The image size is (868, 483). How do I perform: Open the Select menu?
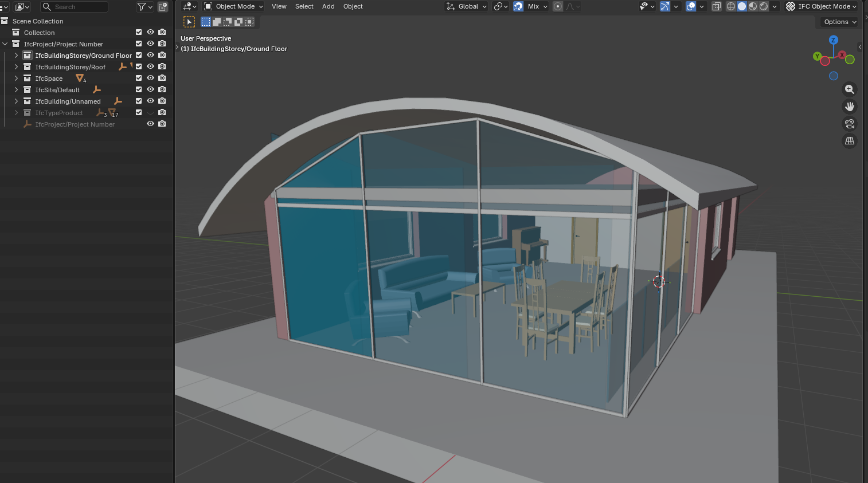tap(304, 6)
